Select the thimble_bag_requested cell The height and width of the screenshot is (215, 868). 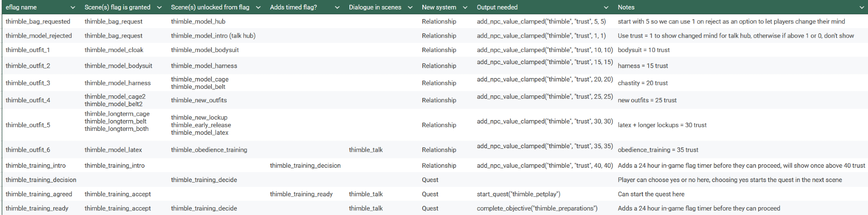click(38, 22)
